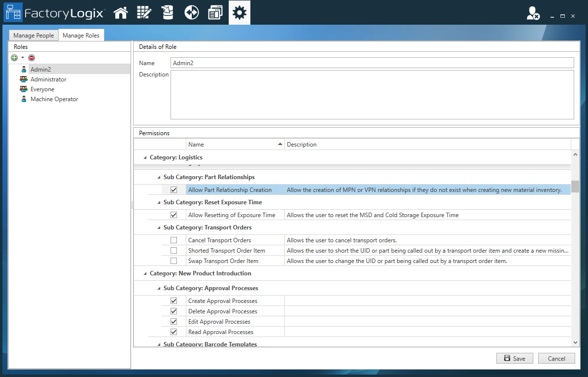Cancel editing the role details
Screen dimensions: 588x377
click(556, 358)
